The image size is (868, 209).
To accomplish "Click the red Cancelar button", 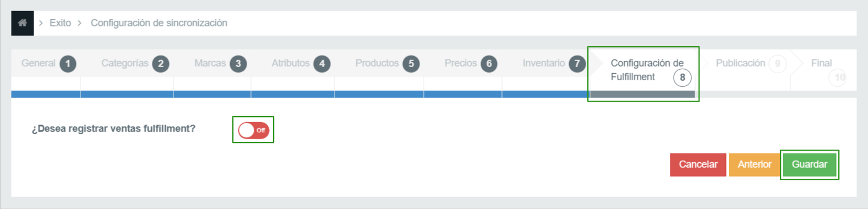I will pyautogui.click(x=698, y=164).
